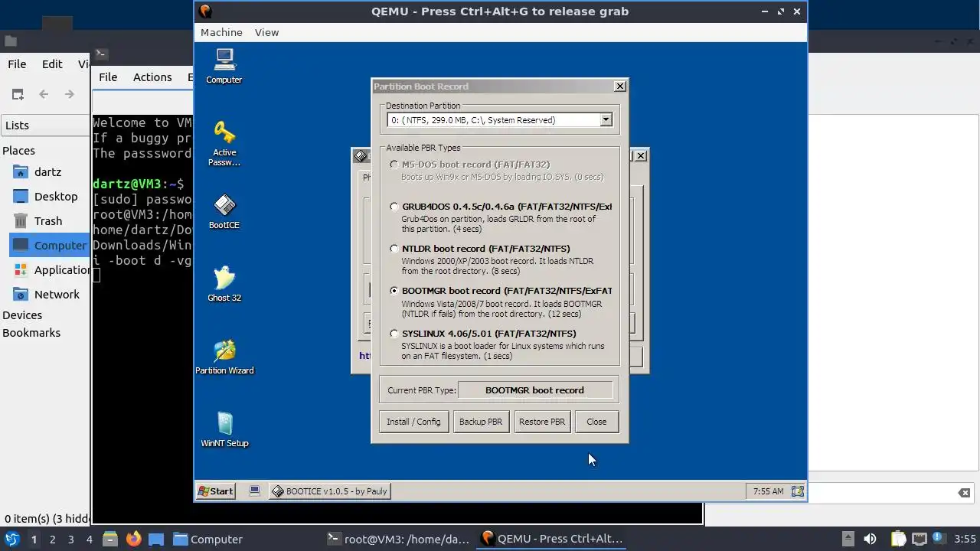Open the Machine menu in QEMU
This screenshot has width=980, height=551.
[x=221, y=32]
